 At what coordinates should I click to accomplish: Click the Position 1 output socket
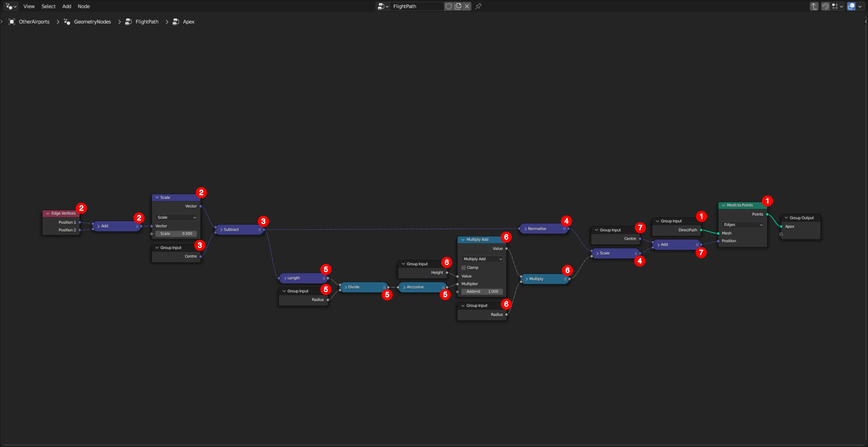pyautogui.click(x=80, y=222)
